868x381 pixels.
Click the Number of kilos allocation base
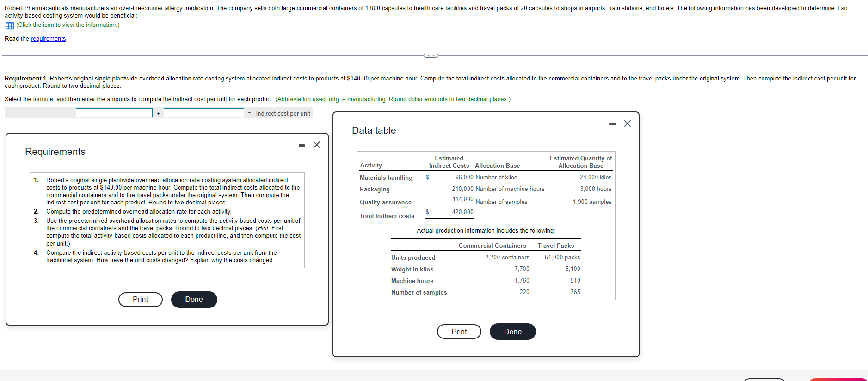496,178
